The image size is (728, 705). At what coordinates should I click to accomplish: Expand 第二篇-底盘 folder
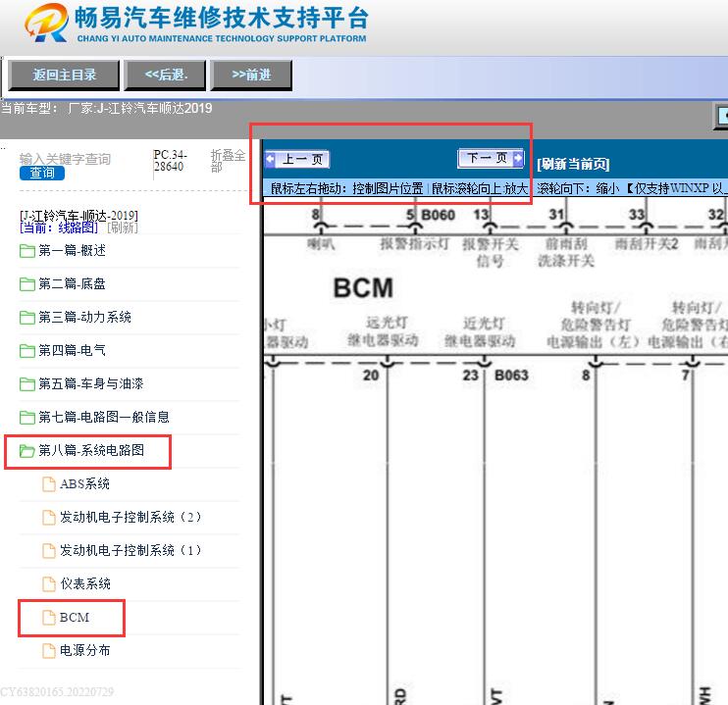tap(72, 284)
